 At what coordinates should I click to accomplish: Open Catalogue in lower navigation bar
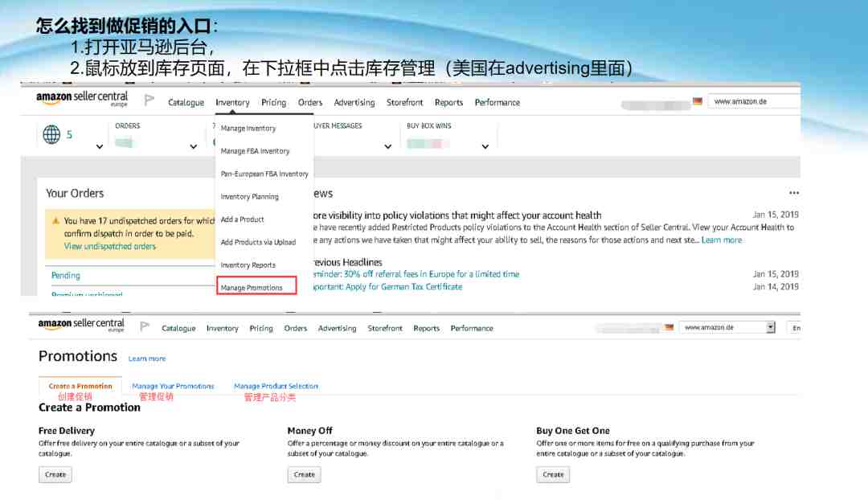[x=178, y=328]
